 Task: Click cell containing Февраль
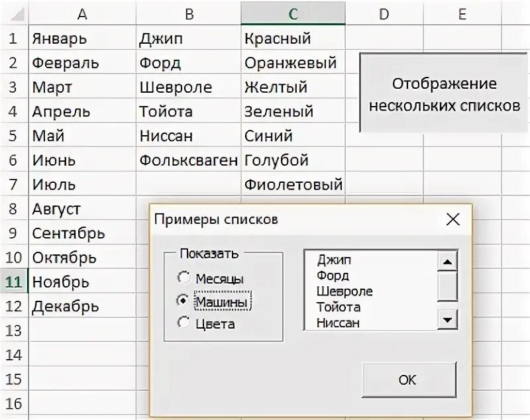click(82, 62)
